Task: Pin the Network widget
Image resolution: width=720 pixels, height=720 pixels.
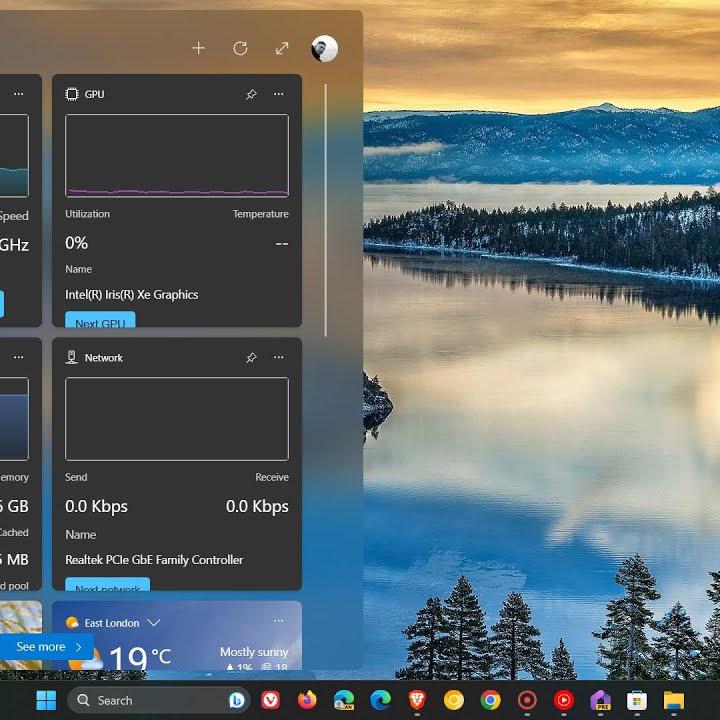Action: [x=251, y=357]
